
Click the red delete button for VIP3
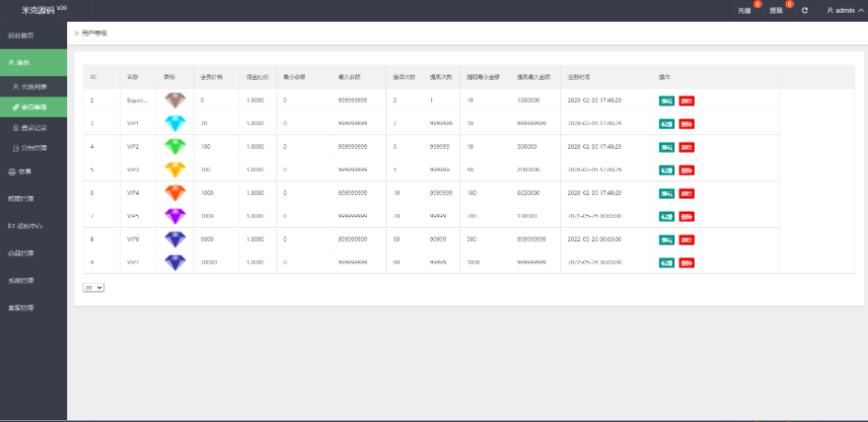coord(687,171)
